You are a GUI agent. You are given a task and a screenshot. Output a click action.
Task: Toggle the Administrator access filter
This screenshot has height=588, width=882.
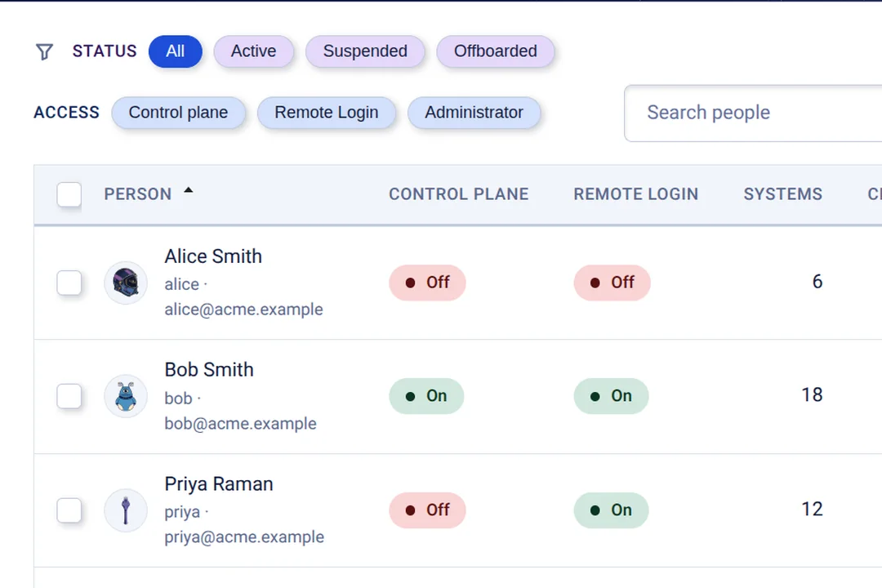click(474, 113)
